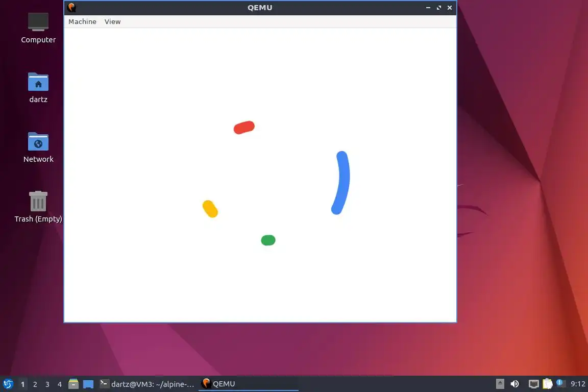
Task: Switch to workspace 1 in pager
Action: [x=23, y=384]
